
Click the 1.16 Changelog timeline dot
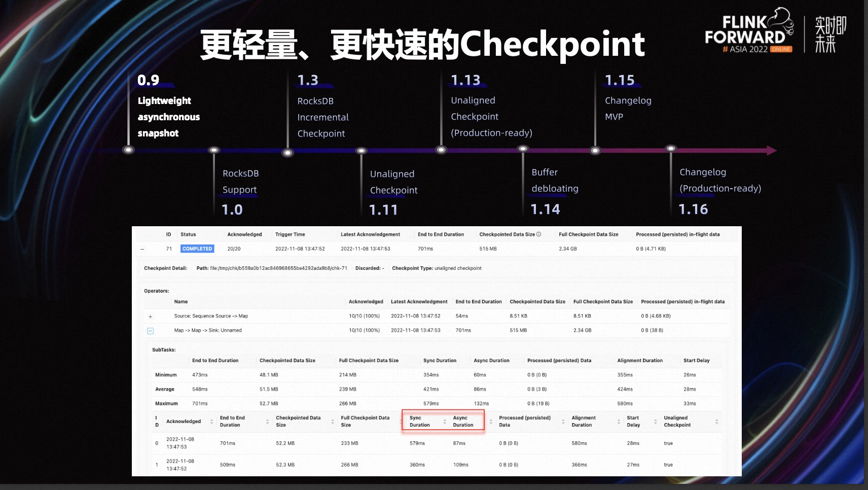[x=671, y=149]
